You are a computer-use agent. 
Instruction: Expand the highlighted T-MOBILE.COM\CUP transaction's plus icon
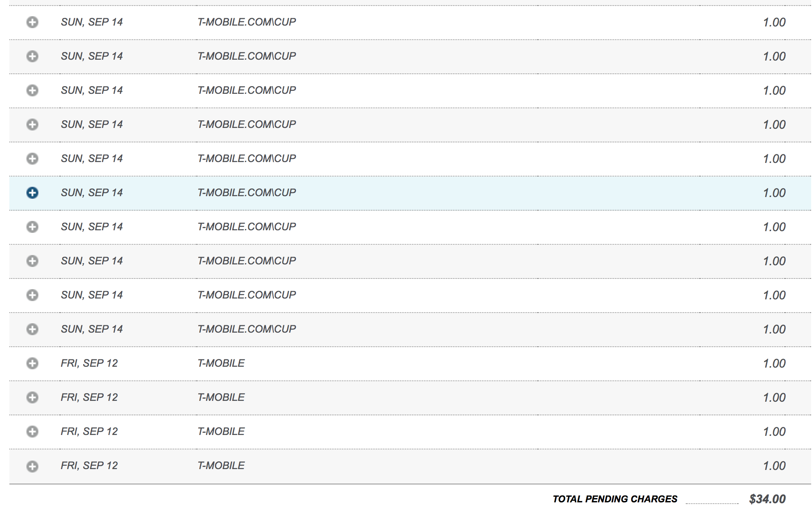coord(32,193)
